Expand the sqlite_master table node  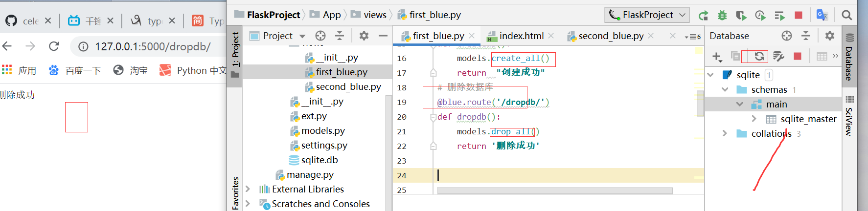754,119
